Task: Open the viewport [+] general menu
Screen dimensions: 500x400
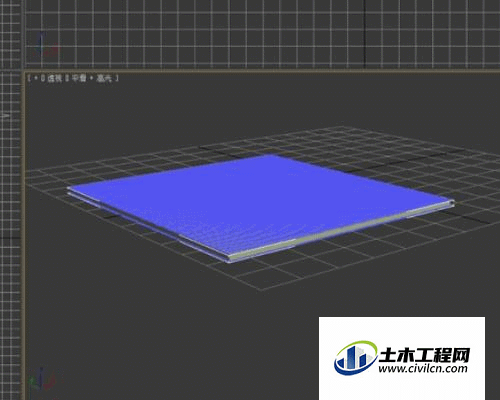Action: (36, 78)
